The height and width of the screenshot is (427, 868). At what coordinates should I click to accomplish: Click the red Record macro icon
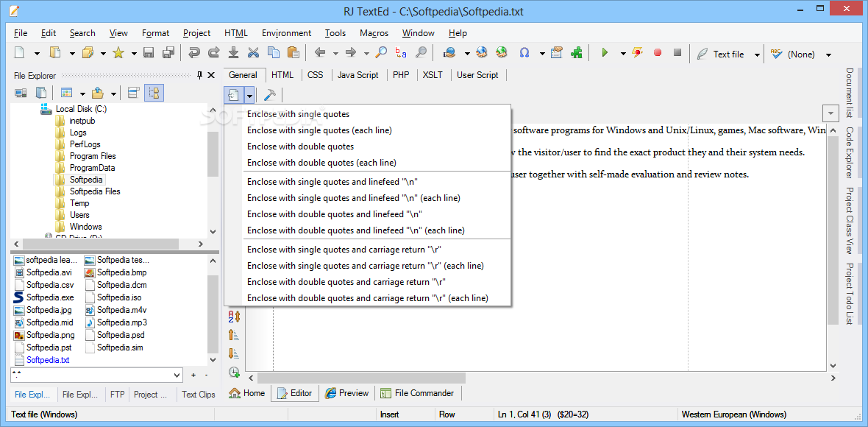(x=658, y=53)
